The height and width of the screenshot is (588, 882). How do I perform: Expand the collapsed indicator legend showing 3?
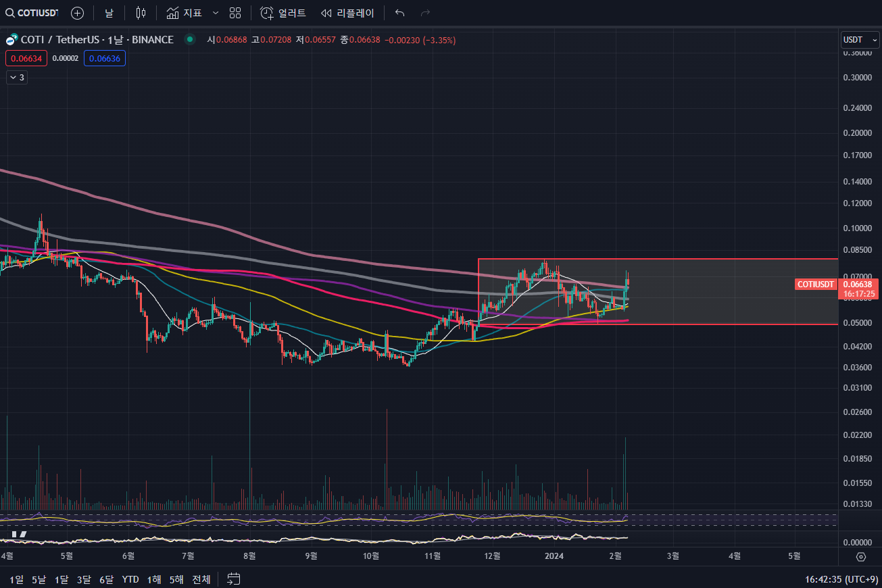[x=17, y=78]
